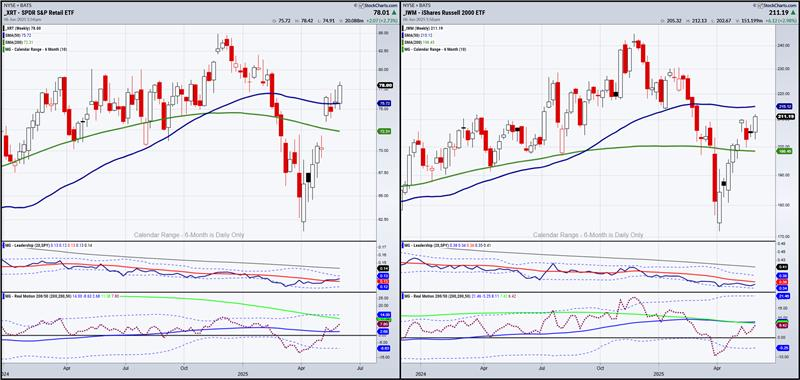The height and width of the screenshot is (380, 800).
Task: Click the StockCharts.com logo on the IWM chart
Action: pos(774,5)
